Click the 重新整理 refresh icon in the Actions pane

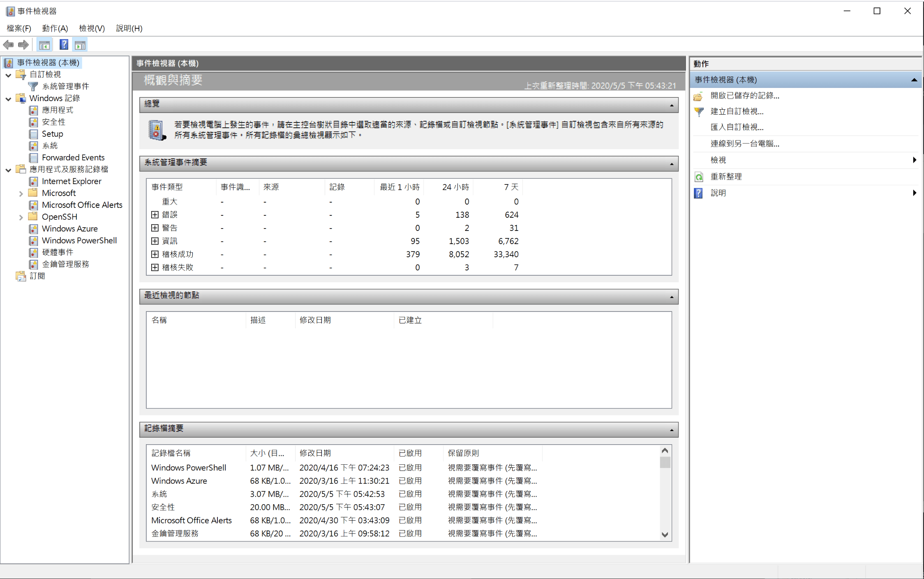pos(699,177)
